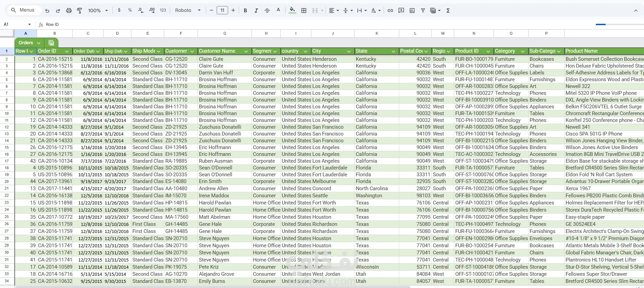Format as percent icon

tap(130, 10)
